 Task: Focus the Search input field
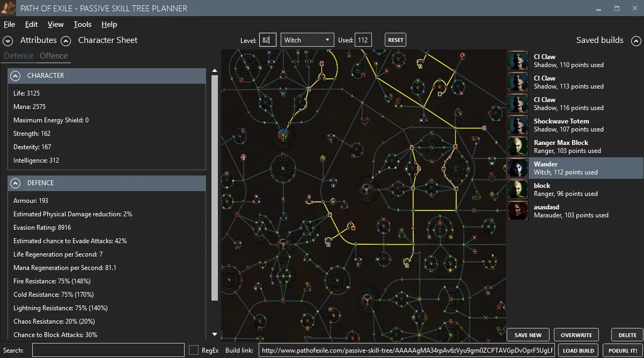[x=108, y=350]
